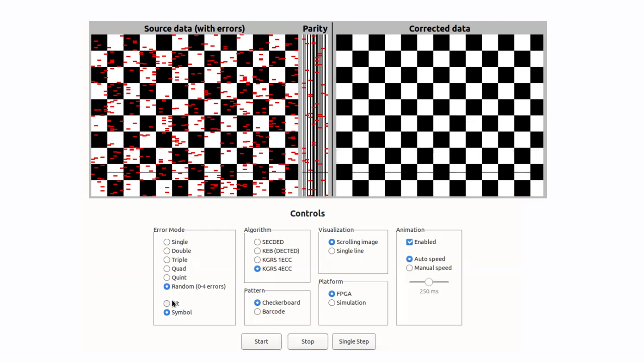644x362 pixels.
Task: Toggle the animation Enabled checkbox
Action: click(410, 242)
